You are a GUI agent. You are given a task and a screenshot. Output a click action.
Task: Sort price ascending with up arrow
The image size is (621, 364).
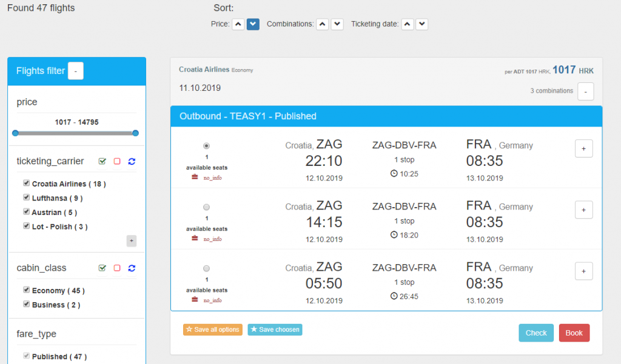(238, 24)
